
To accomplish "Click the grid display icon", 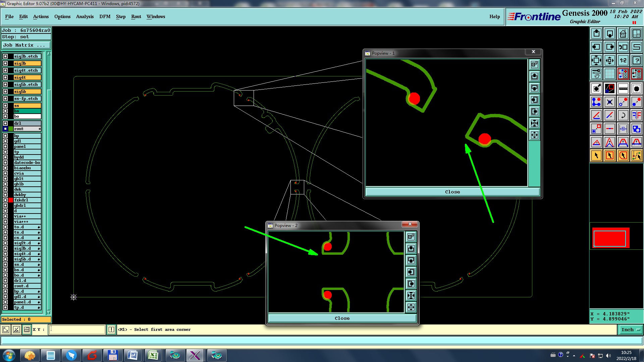I will click(610, 74).
